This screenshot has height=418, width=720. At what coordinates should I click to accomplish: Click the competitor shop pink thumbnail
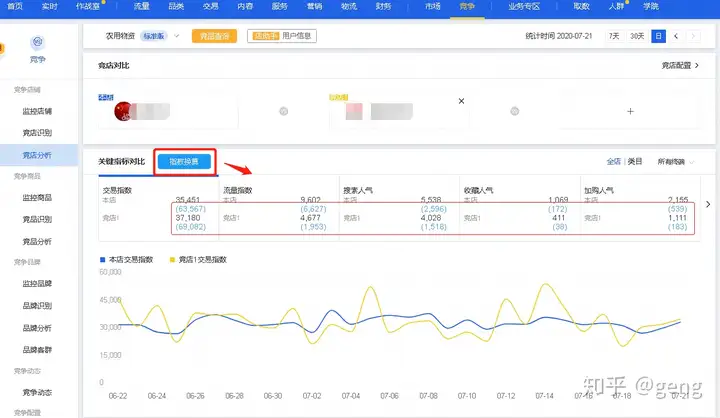tap(354, 112)
